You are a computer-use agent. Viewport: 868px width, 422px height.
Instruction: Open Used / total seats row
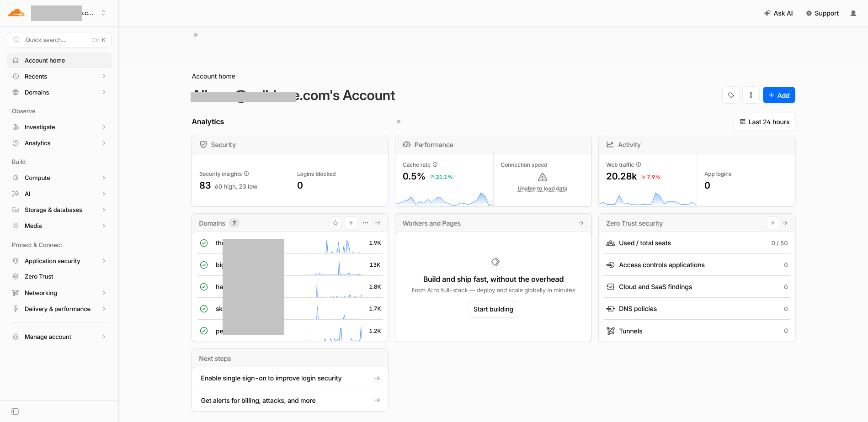(697, 243)
